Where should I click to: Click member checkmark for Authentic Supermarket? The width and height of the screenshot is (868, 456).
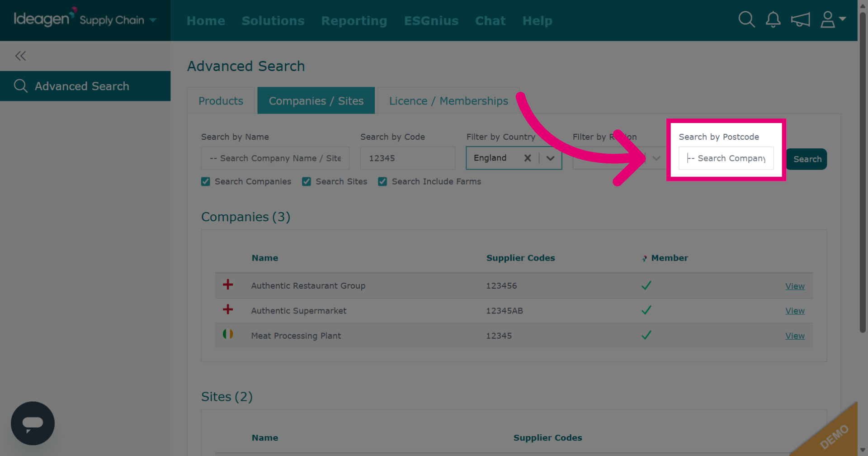(646, 310)
